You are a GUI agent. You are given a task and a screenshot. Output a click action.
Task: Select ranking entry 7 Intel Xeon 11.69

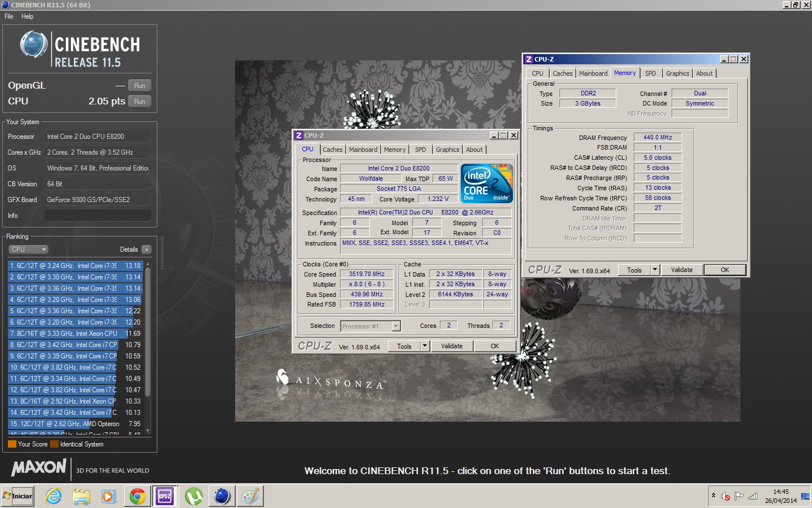[75, 334]
